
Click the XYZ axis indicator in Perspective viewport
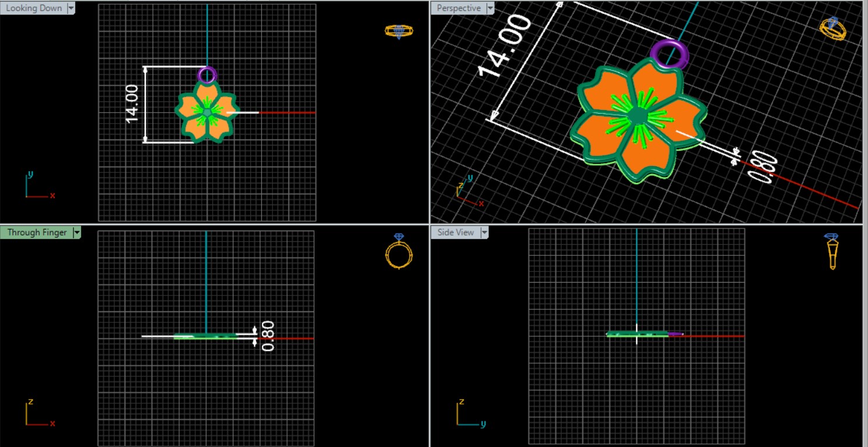pos(467,191)
